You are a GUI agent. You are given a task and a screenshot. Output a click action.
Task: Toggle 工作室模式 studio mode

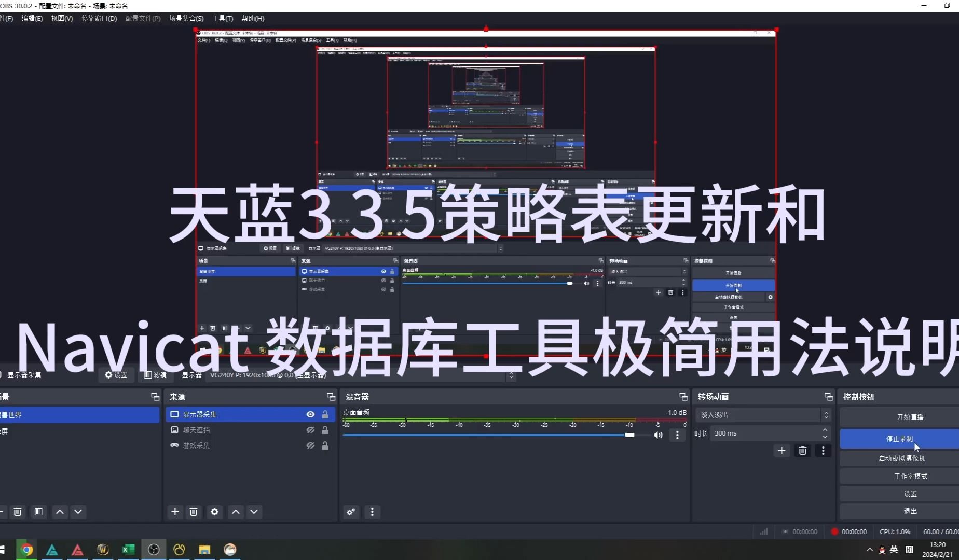[910, 476]
